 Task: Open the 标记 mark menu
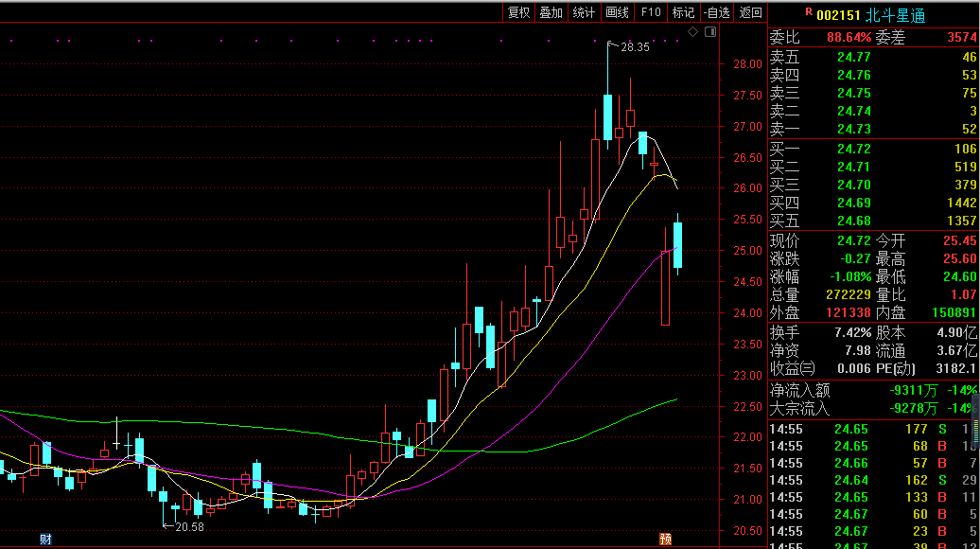[682, 12]
